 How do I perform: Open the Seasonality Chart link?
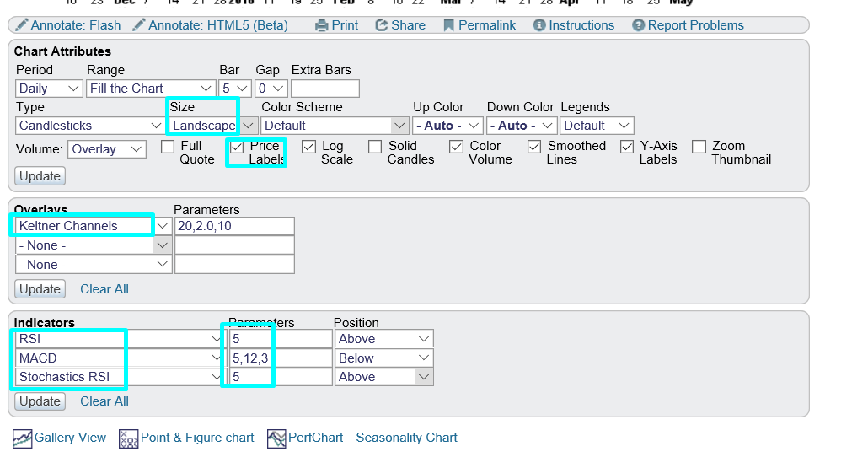[406, 438]
